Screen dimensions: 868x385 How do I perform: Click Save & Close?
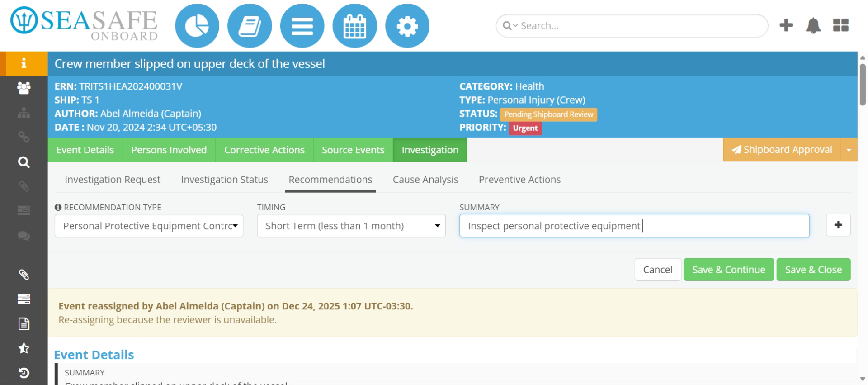(x=813, y=270)
